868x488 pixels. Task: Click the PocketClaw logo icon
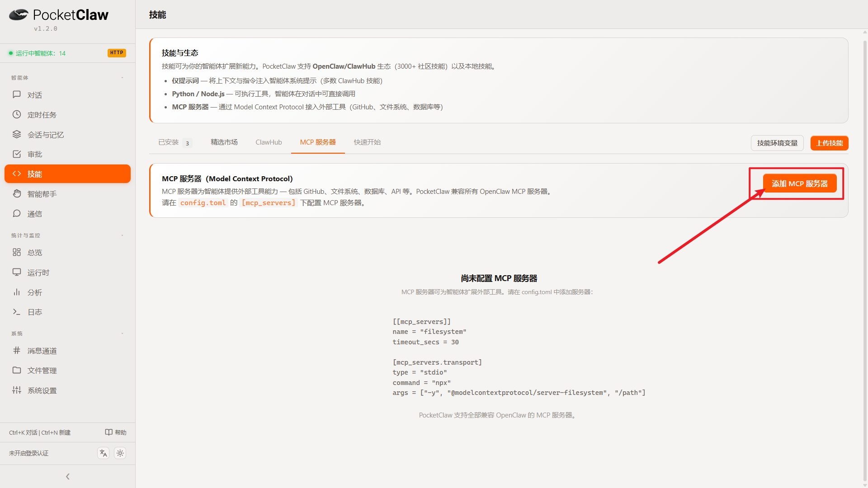19,15
